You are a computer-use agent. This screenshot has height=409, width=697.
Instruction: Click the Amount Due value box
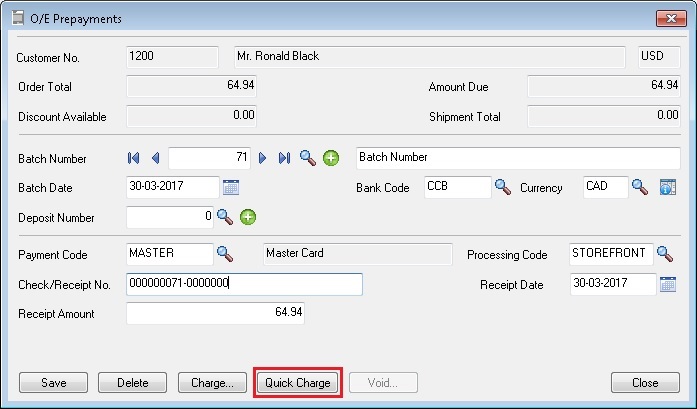(604, 86)
